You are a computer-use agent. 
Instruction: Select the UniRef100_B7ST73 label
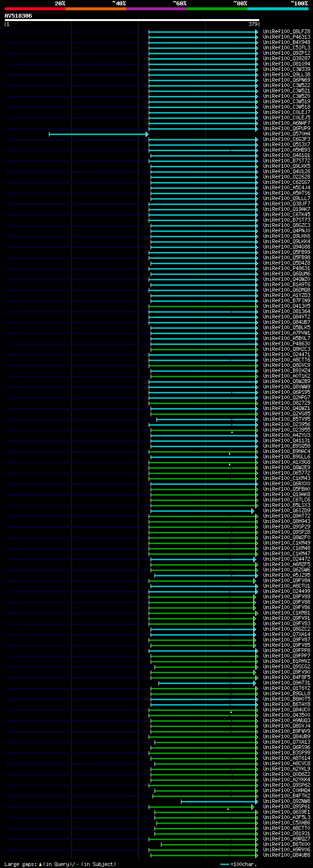pyautogui.click(x=287, y=220)
